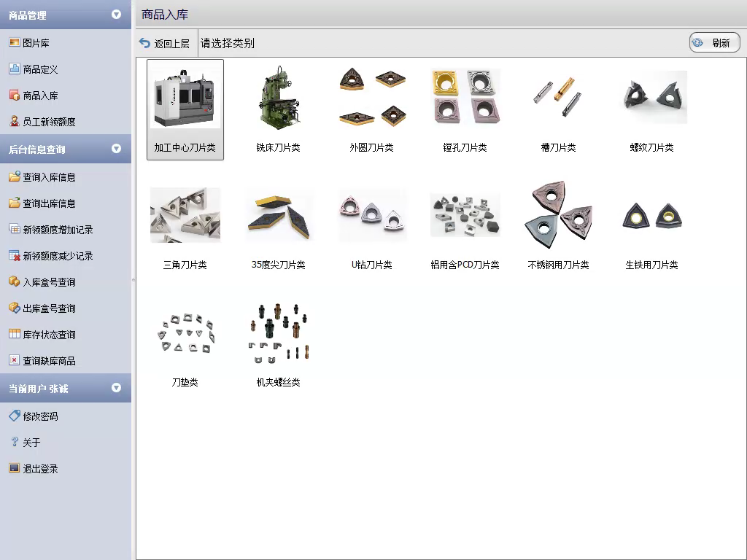
Task: Open 库存状态查询 menu entry
Action: point(49,334)
